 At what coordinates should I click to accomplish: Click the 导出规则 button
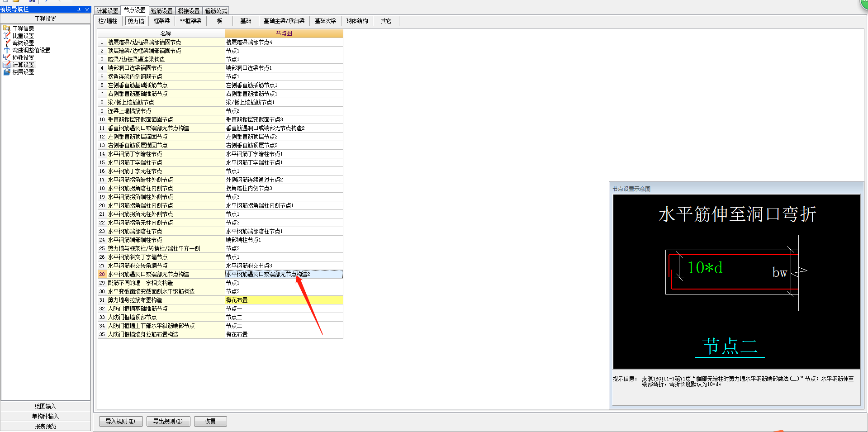pyautogui.click(x=168, y=421)
